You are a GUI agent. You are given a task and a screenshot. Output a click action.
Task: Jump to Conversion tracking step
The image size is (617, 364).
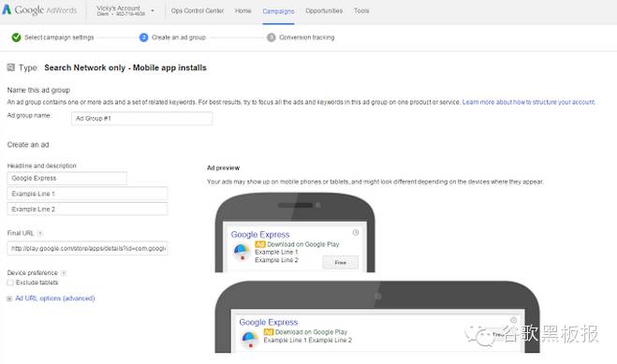pos(306,37)
